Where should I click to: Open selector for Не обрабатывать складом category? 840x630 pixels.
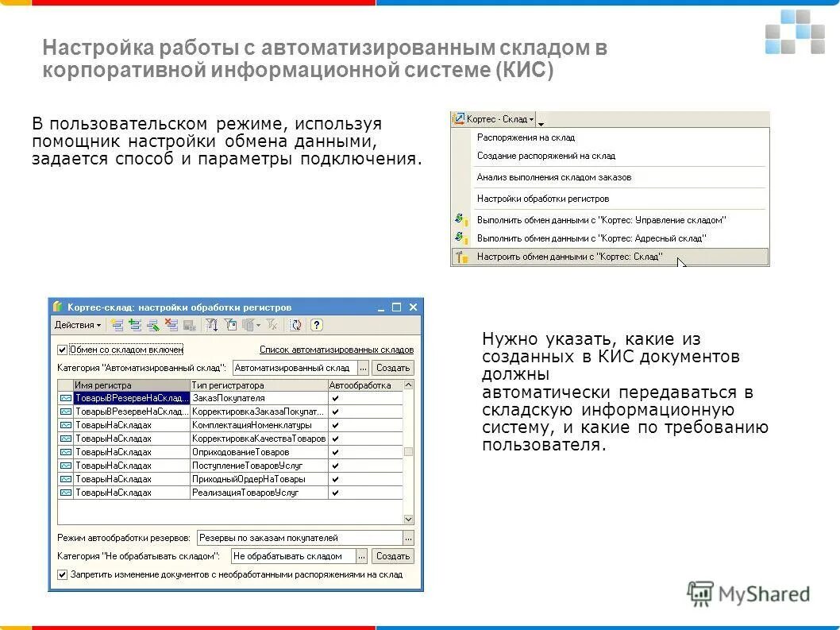pyautogui.click(x=361, y=557)
